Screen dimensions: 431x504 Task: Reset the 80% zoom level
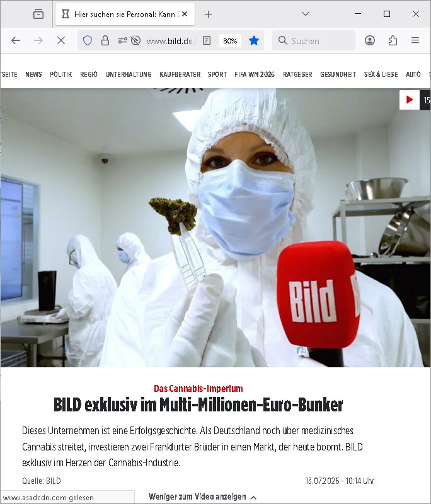(x=230, y=41)
